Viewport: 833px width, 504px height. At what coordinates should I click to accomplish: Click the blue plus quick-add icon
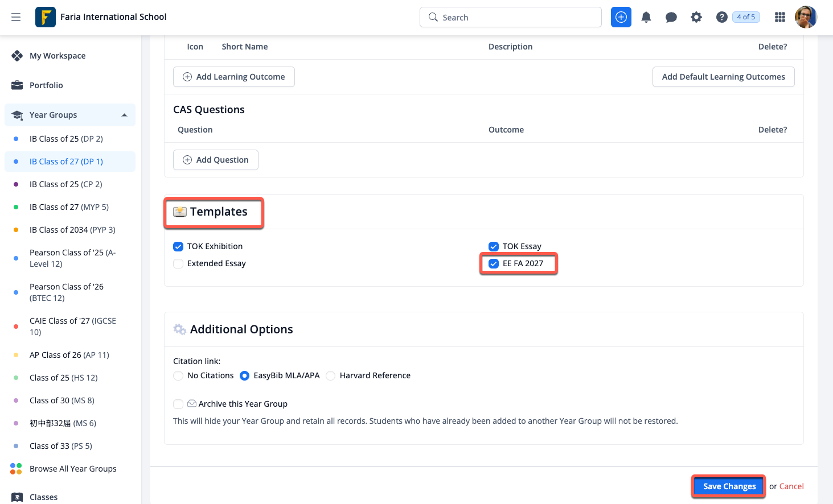[621, 17]
